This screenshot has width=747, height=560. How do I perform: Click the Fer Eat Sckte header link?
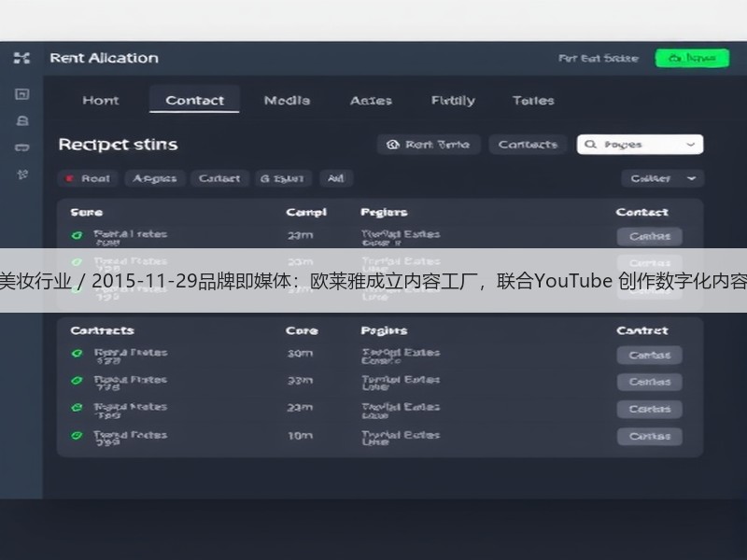599,58
